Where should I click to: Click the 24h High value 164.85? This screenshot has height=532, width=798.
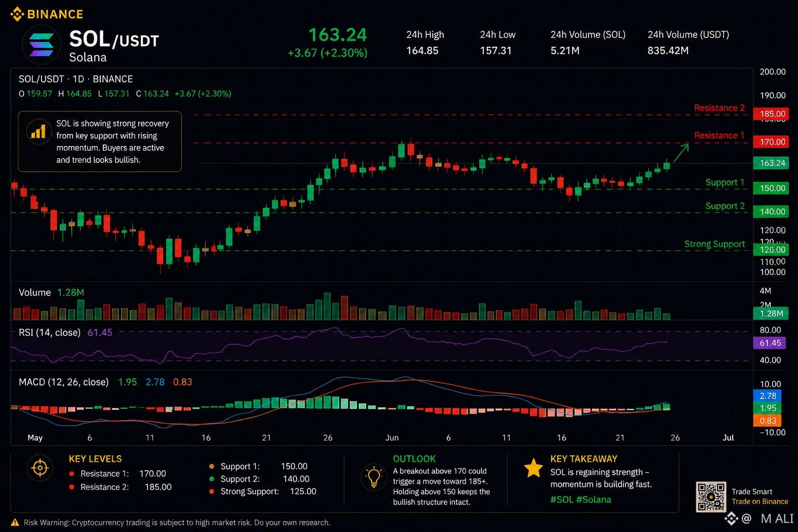(x=422, y=50)
